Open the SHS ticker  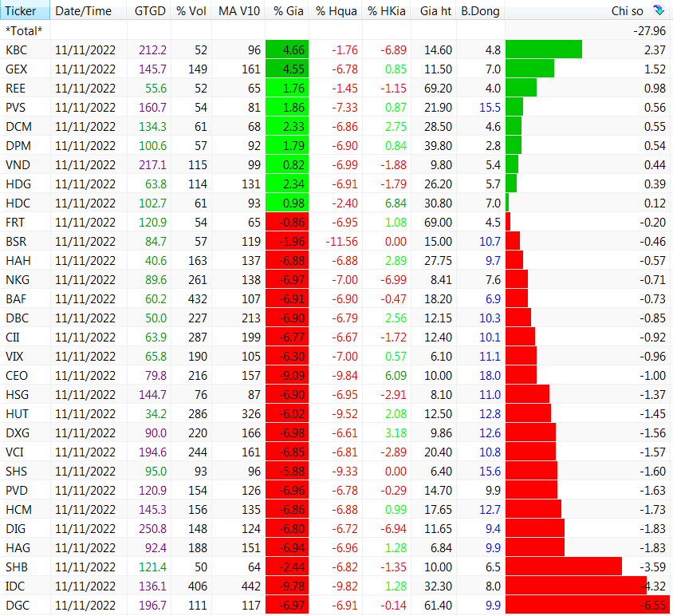[x=16, y=472]
